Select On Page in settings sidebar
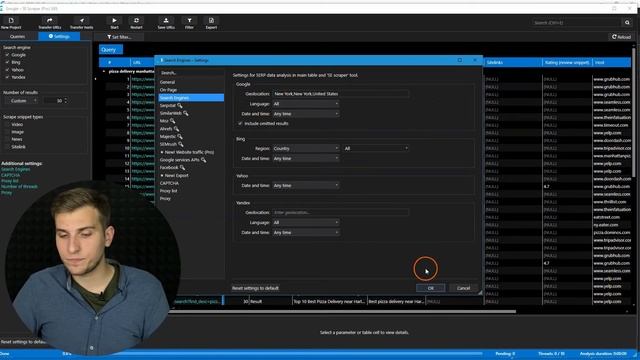The height and width of the screenshot is (360, 640). [168, 90]
